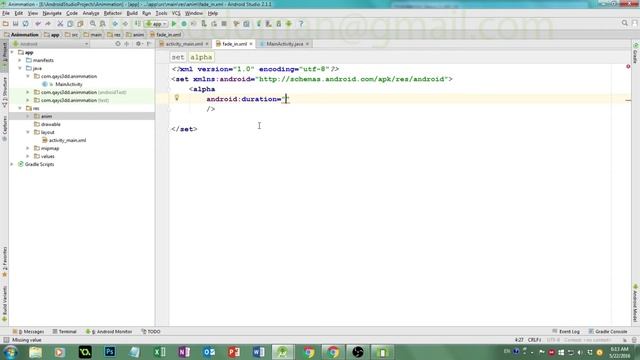Open the Event Log panel
Image resolution: width=640 pixels, height=360 pixels.
click(x=566, y=331)
